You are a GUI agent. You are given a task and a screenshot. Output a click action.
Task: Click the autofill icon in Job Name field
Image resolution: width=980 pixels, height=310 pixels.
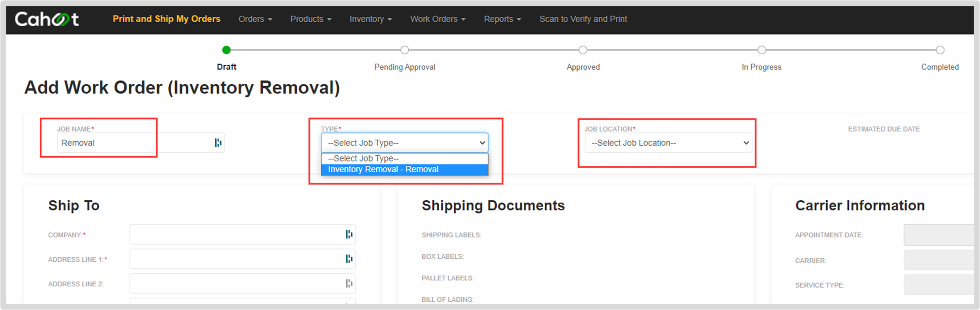(218, 143)
